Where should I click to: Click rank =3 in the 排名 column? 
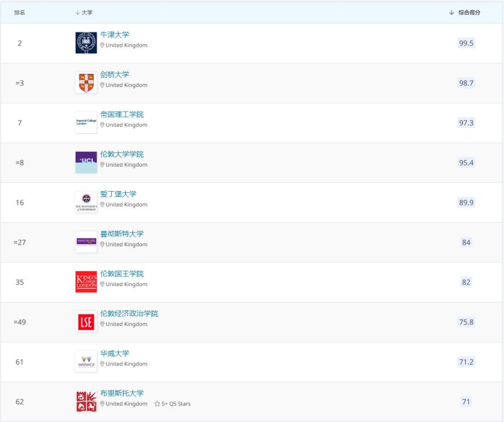(20, 83)
